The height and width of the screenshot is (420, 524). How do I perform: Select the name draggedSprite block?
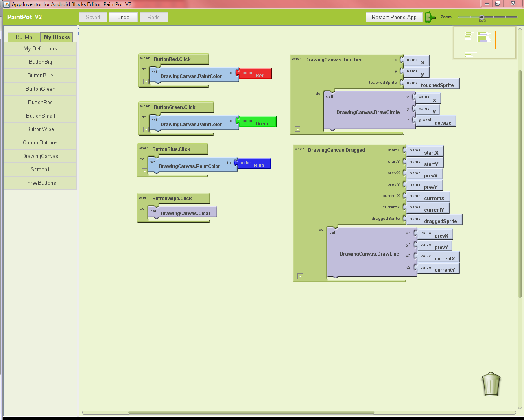tap(432, 219)
